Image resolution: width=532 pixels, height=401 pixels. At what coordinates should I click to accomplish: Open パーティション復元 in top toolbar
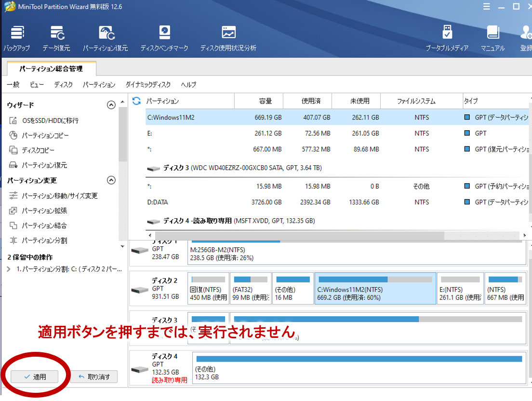point(106,39)
